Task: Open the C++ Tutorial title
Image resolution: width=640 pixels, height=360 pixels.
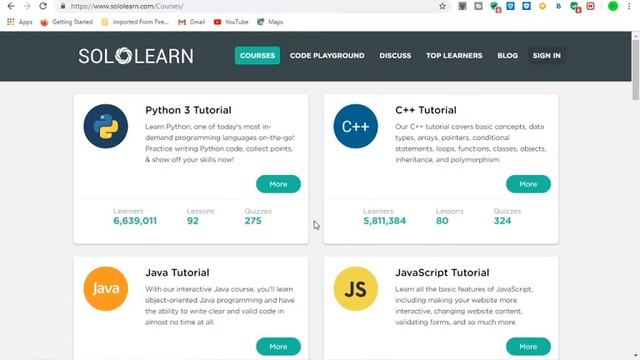Action: click(x=426, y=110)
